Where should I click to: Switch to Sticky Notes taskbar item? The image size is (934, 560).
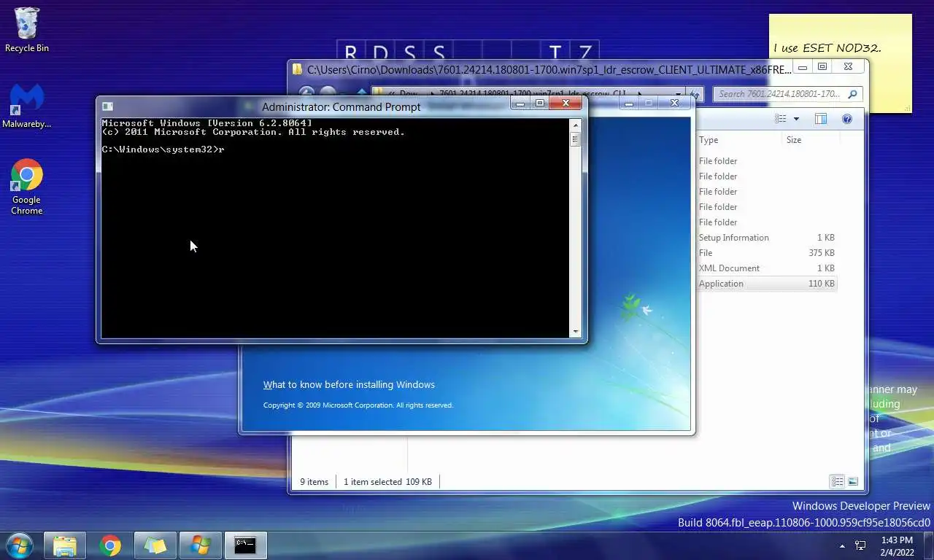click(155, 545)
